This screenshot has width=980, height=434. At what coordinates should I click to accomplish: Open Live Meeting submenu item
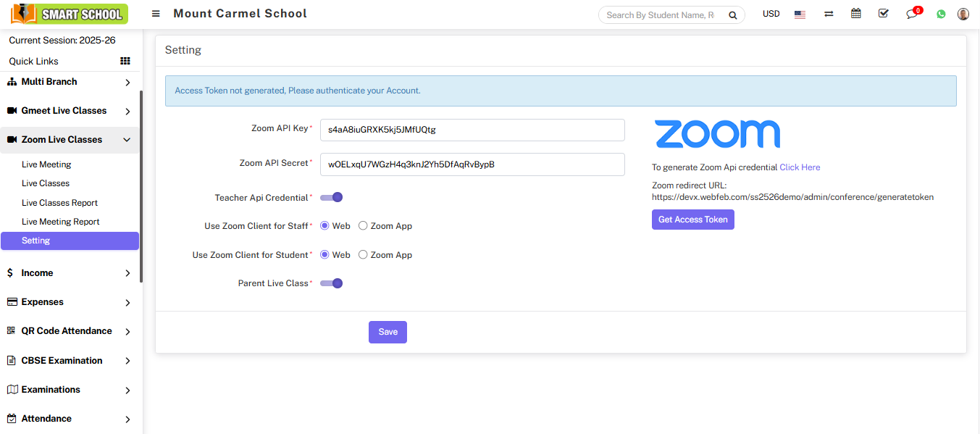click(x=46, y=164)
